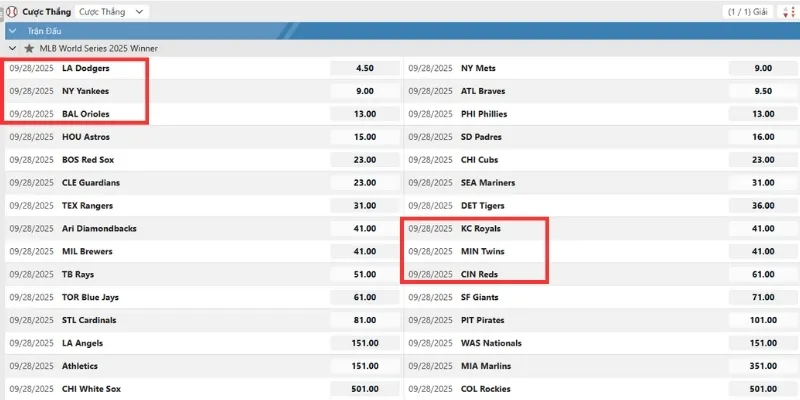This screenshot has width=800, height=400.
Task: Select SEA Mariners odds 31.00
Action: (x=763, y=183)
